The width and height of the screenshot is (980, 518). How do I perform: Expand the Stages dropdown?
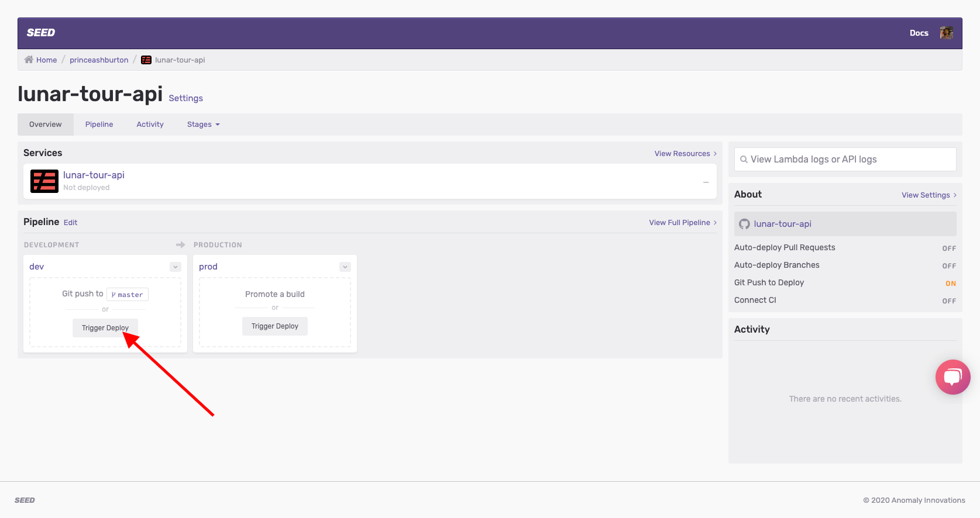click(x=203, y=125)
